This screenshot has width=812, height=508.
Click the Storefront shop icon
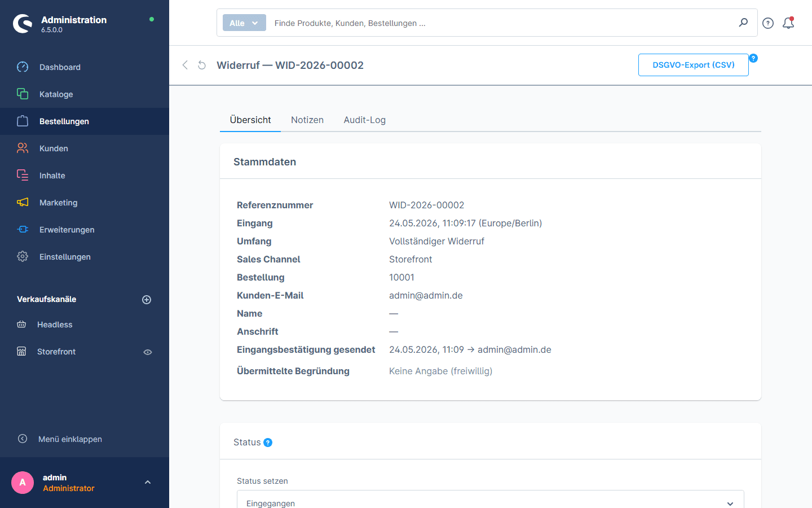(21, 351)
